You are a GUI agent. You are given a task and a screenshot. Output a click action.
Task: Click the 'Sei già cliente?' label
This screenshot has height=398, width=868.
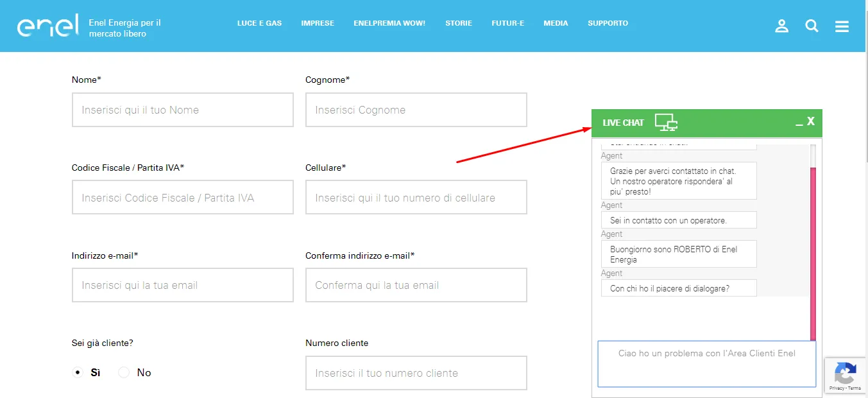103,343
